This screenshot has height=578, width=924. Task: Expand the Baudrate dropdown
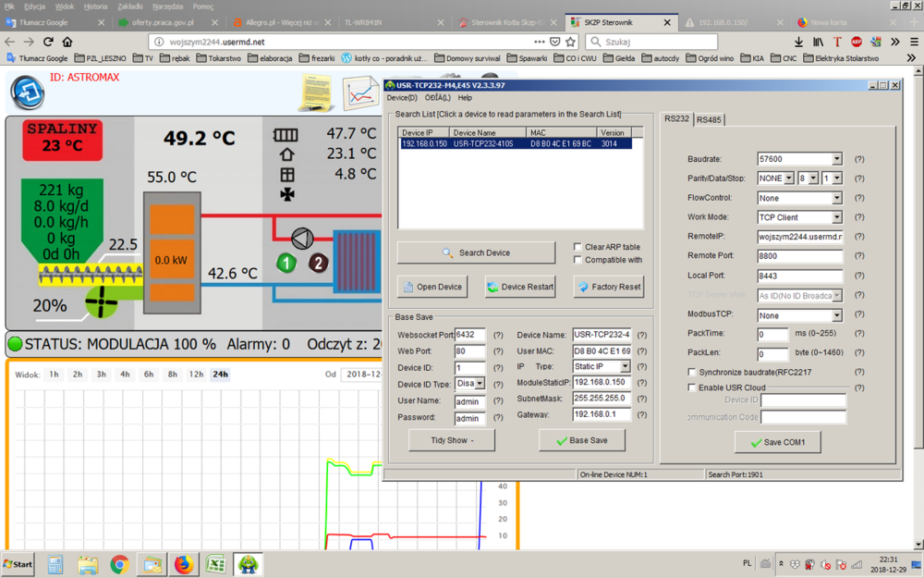point(836,159)
